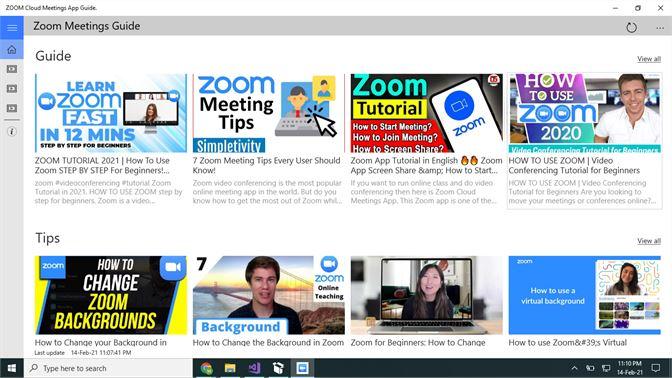The height and width of the screenshot is (378, 672).
Task: Open How To Use Zoom 2020 thumbnail
Action: pyautogui.click(x=585, y=113)
